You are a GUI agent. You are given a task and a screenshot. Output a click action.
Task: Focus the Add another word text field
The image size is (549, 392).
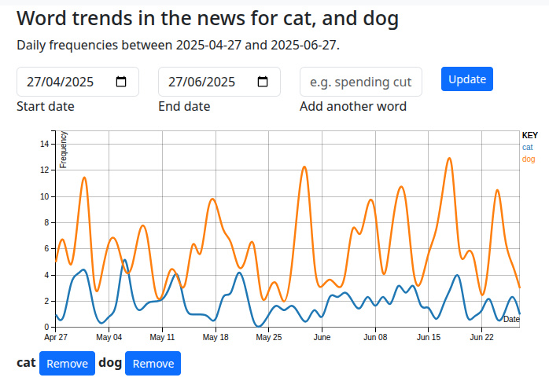point(360,82)
